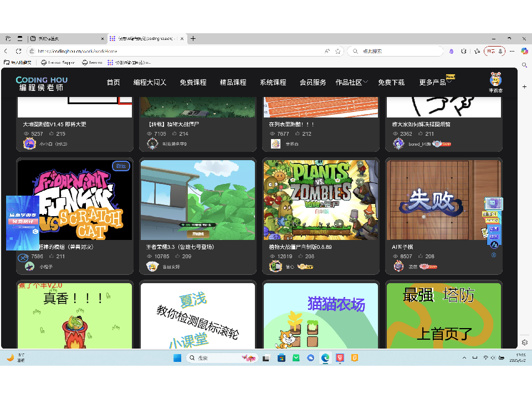Go to 免费课程 in the navbar
Image resolution: width=532 pixels, height=399 pixels.
pyautogui.click(x=193, y=83)
